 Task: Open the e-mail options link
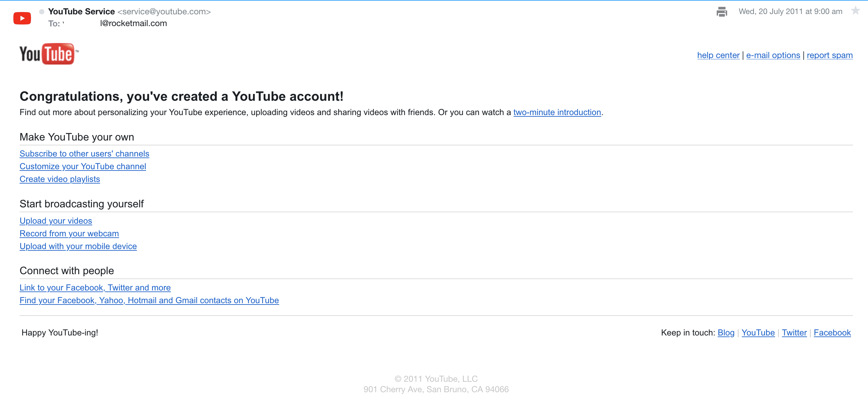(773, 55)
